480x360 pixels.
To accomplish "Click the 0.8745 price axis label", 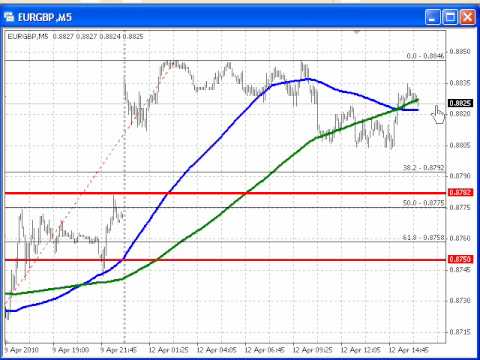I will 460,269.
